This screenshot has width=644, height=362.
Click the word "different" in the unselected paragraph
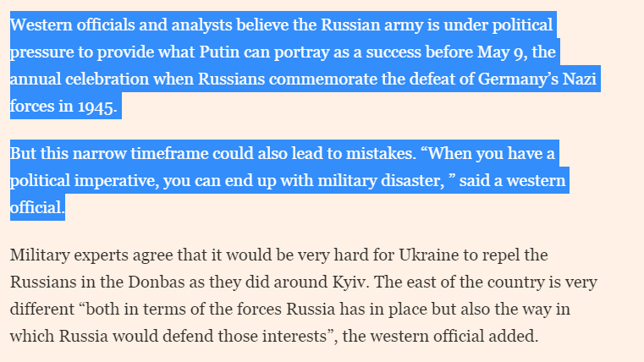(41, 309)
